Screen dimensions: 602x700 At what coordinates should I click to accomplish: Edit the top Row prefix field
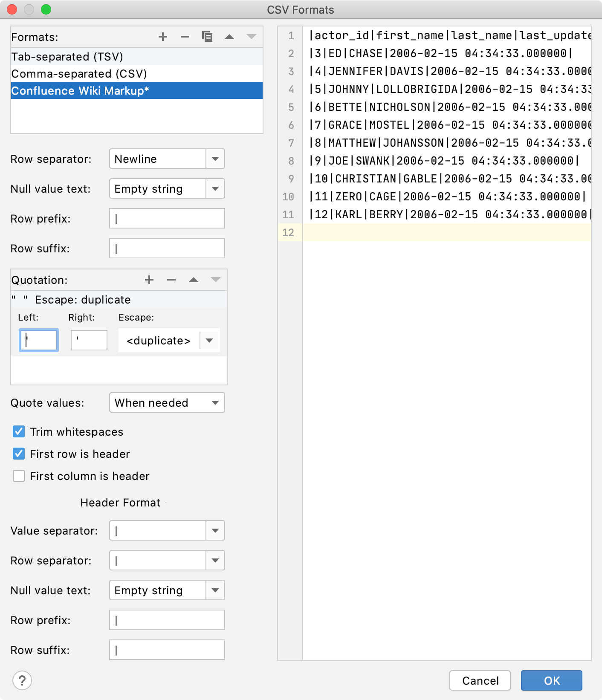pyautogui.click(x=167, y=218)
